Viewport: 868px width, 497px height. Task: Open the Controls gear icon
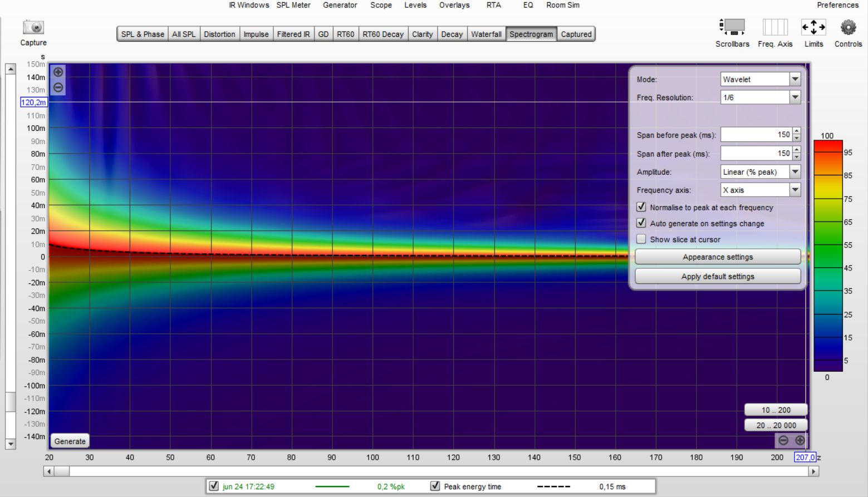coord(848,27)
